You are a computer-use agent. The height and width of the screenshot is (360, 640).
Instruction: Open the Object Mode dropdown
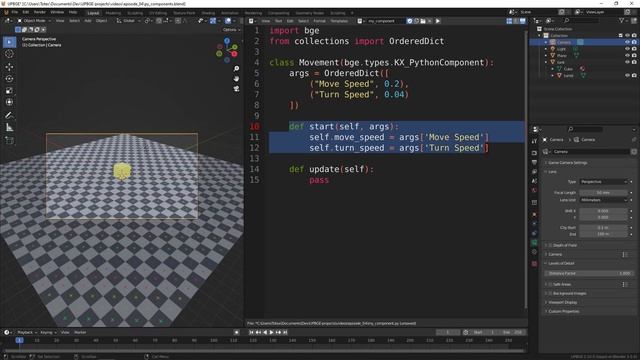(34, 21)
